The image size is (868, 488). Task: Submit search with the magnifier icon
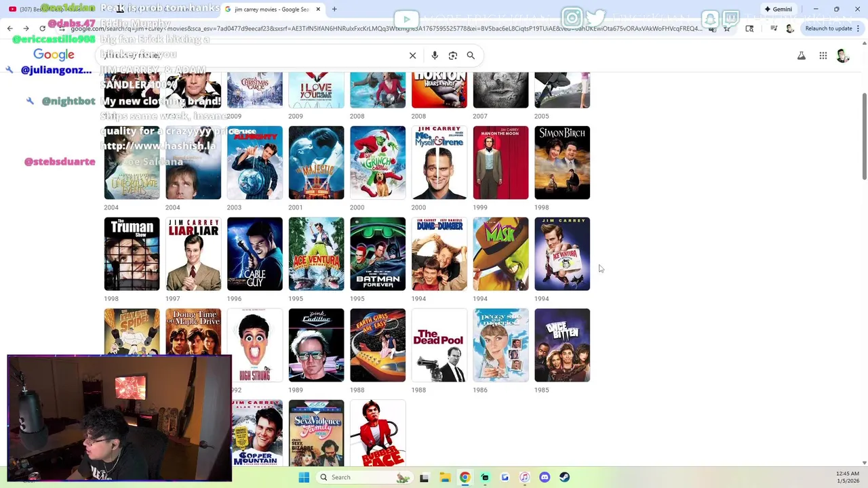pyautogui.click(x=471, y=56)
